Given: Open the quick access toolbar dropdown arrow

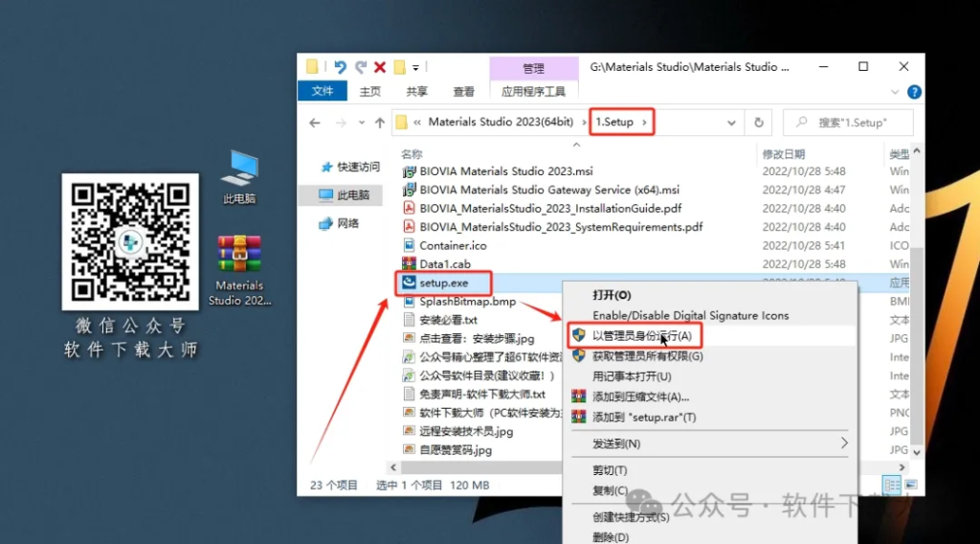Looking at the screenshot, I should tap(415, 68).
